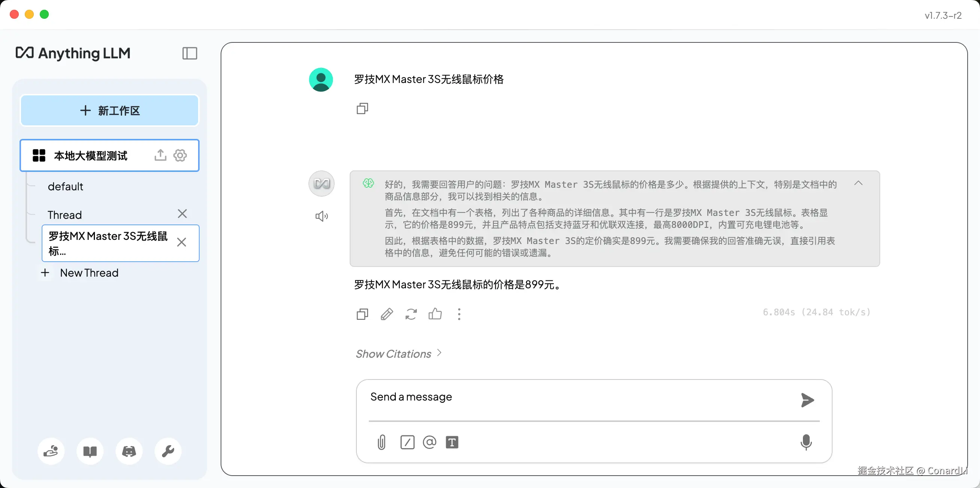Click the 新工作区 new workspace button

point(110,110)
